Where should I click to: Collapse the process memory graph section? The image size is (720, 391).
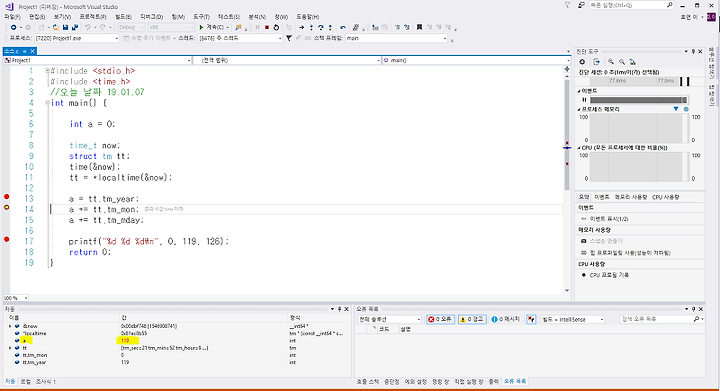[579, 109]
